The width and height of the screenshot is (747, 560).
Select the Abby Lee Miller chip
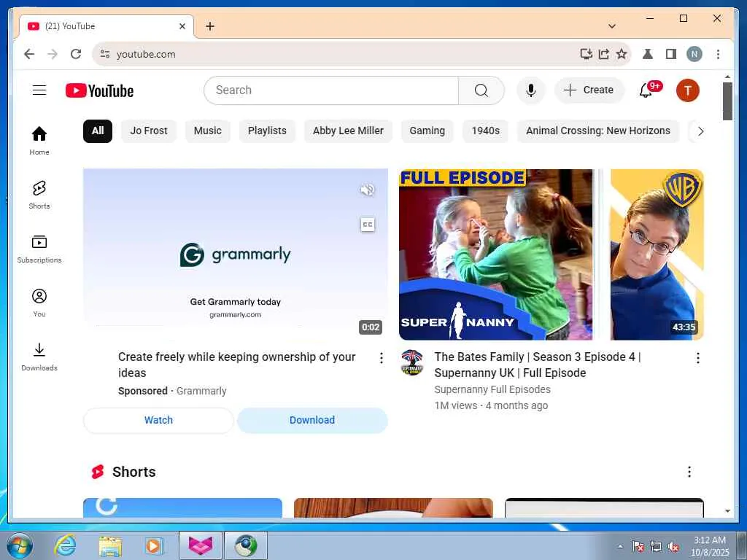tap(348, 131)
